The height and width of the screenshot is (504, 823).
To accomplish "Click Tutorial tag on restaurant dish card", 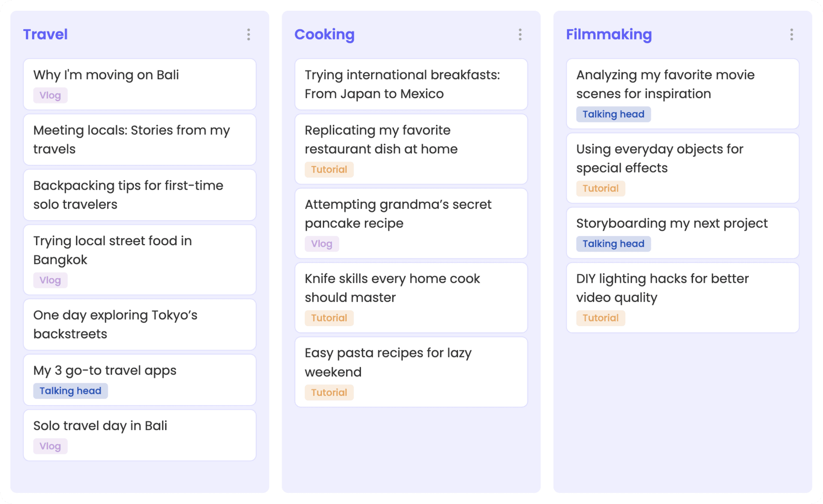I will [x=329, y=170].
